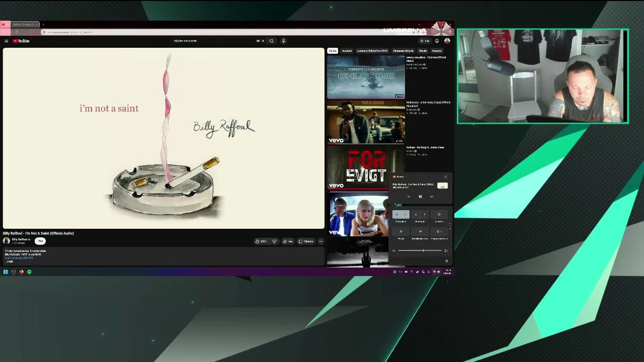Select the BillyRaffoulVEVO filter chip
644x362 pixels.
click(x=372, y=51)
